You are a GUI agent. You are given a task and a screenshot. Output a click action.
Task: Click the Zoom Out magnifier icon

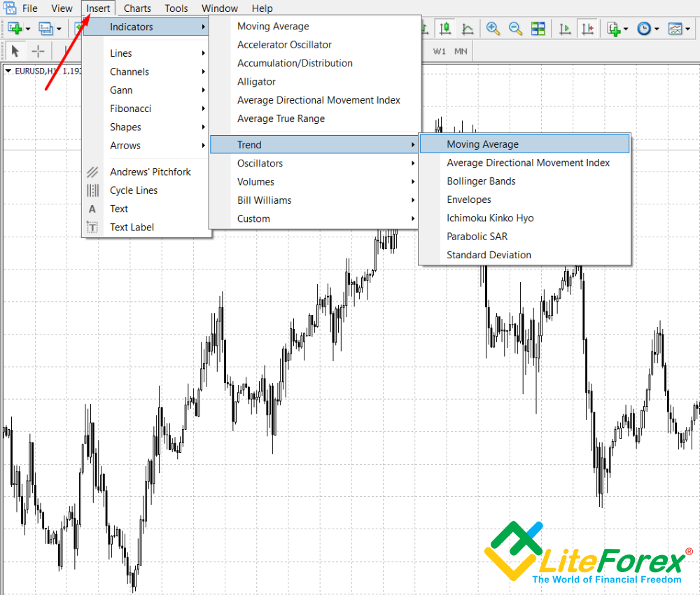[515, 29]
